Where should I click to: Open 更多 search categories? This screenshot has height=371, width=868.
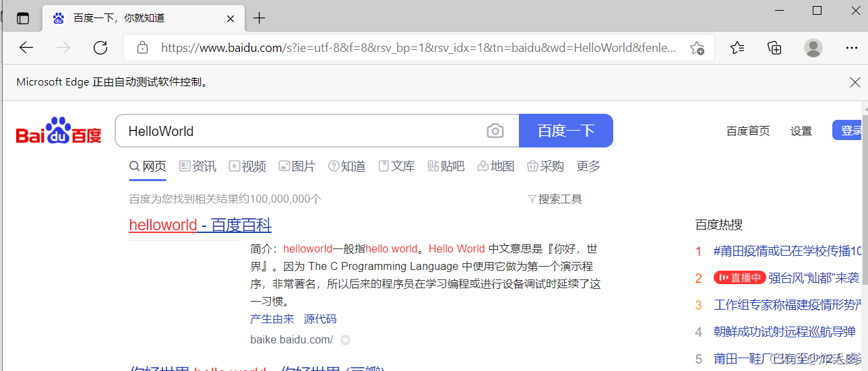click(x=588, y=166)
